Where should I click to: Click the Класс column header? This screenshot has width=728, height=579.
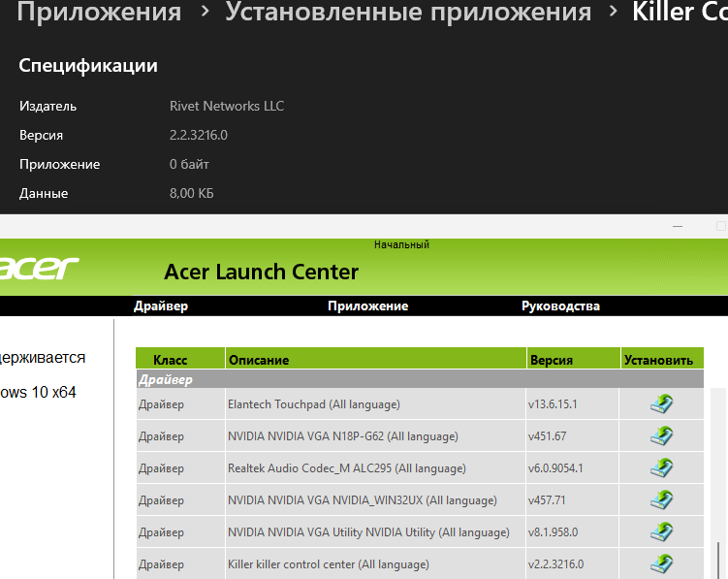[180, 359]
